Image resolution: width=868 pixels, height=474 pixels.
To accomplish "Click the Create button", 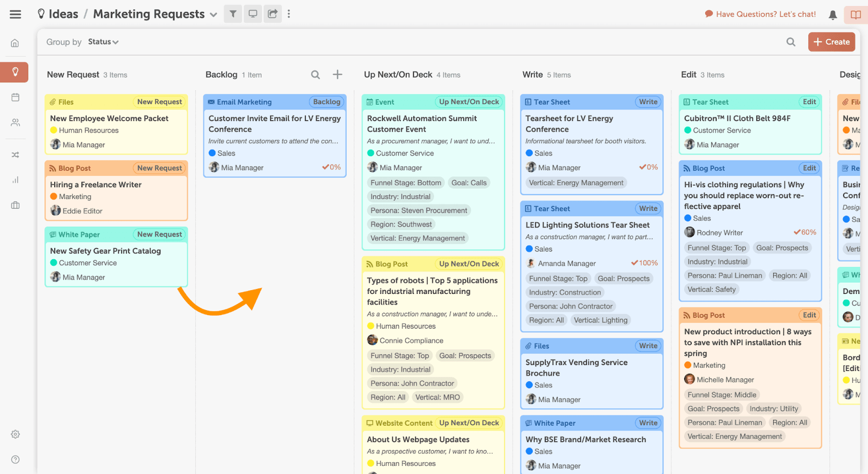I will (x=831, y=42).
